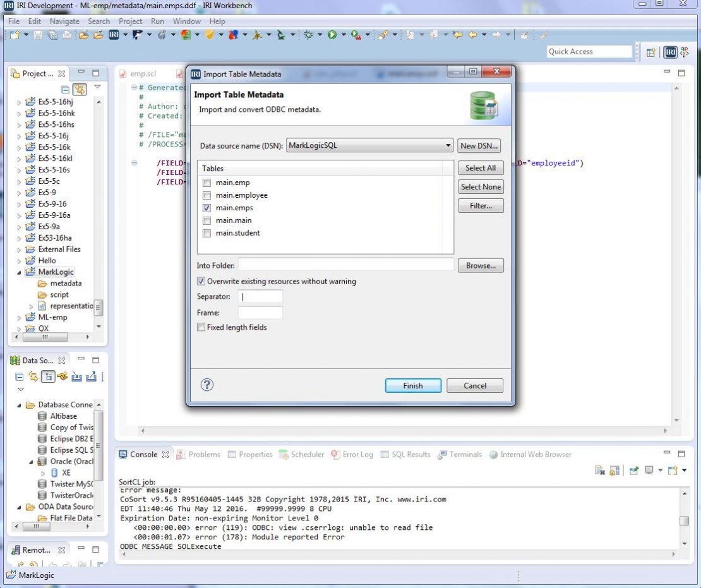Click the Open Console icon

(673, 470)
